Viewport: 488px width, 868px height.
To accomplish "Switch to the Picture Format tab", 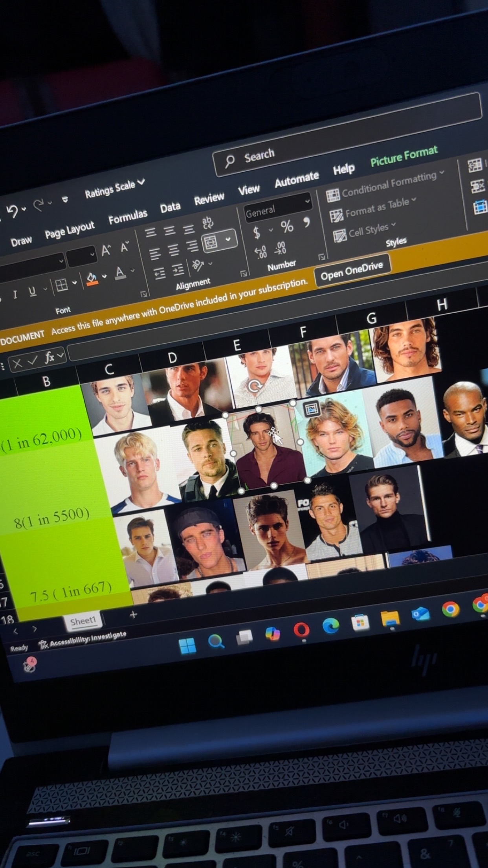I will click(x=404, y=156).
